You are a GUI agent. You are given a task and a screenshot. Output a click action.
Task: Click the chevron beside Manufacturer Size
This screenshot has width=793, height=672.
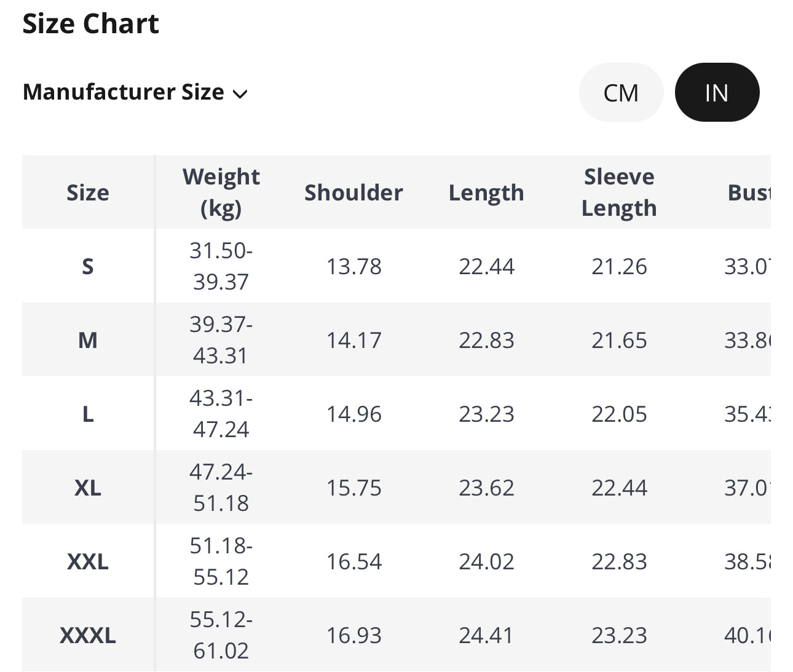pos(240,94)
